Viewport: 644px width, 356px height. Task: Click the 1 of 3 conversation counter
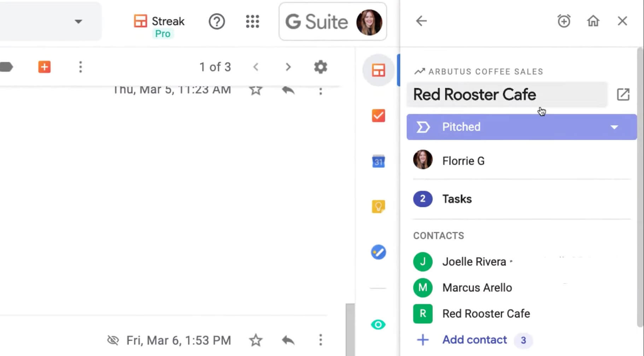(215, 67)
